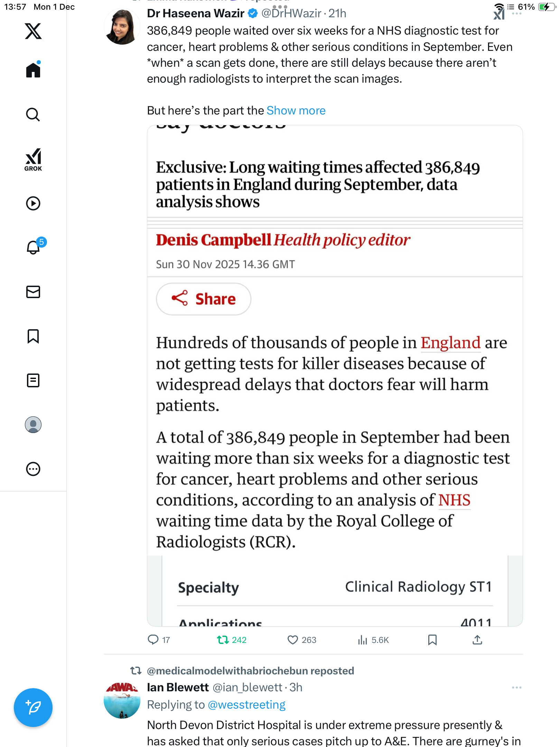Open Bookmarks in the sidebar
560x747 pixels.
tap(33, 336)
